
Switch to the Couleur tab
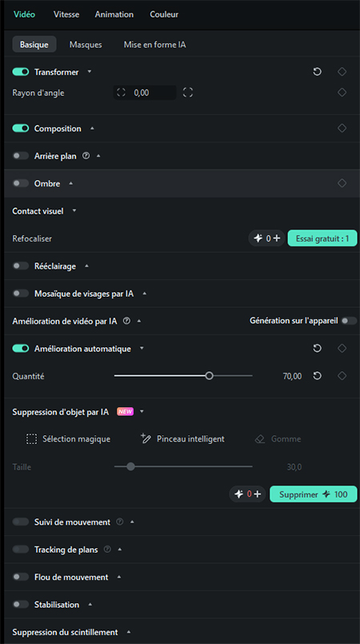pos(164,14)
